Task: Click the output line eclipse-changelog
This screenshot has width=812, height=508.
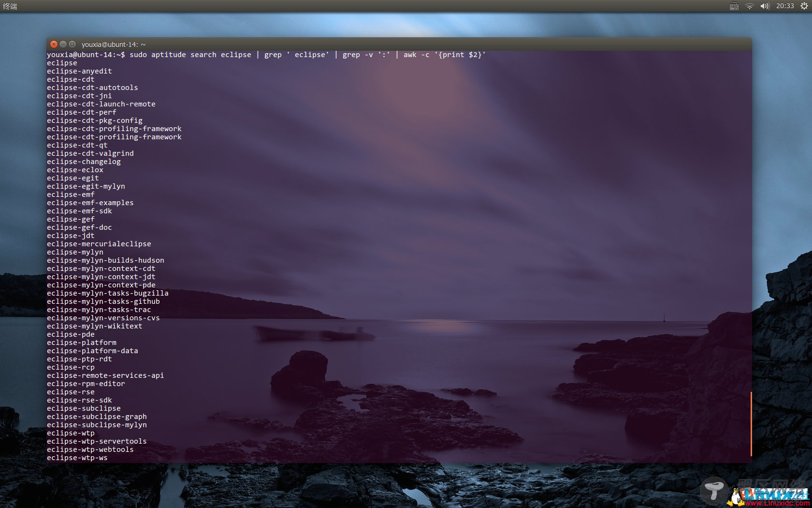Action: click(84, 162)
